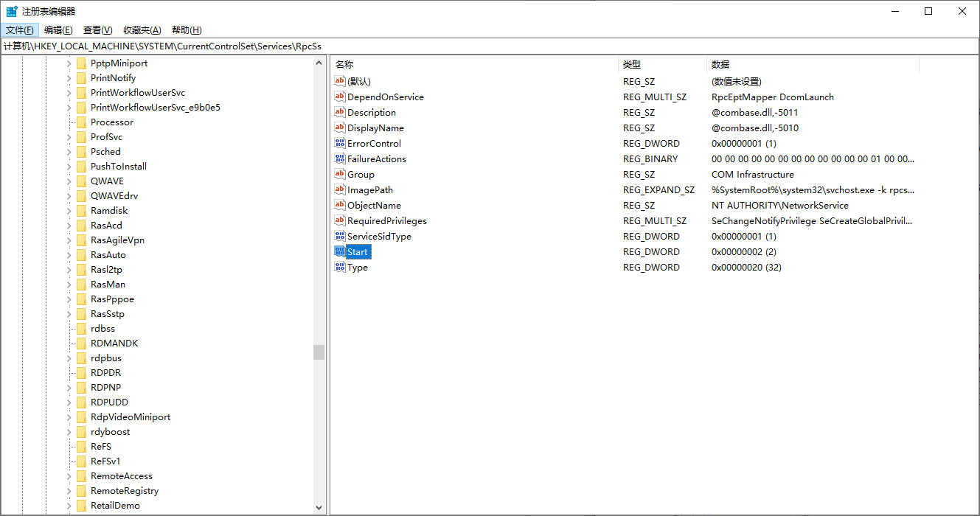Expand the RdpVideoMiniport tree node

tap(69, 417)
